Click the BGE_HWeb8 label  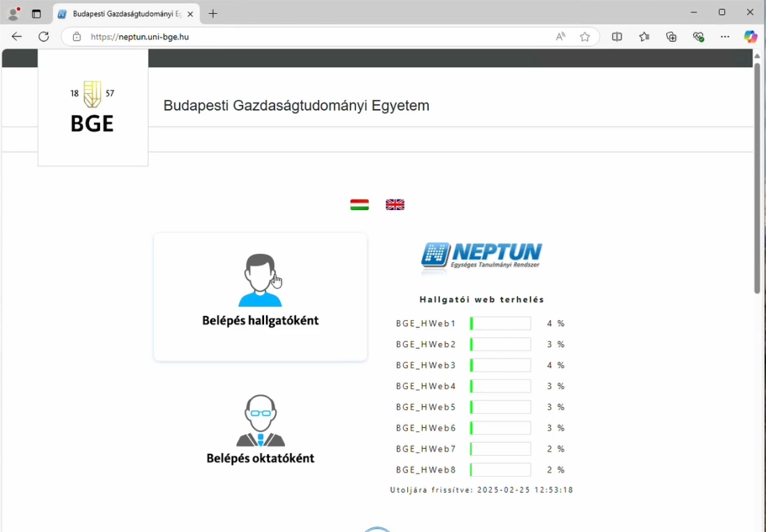point(426,470)
